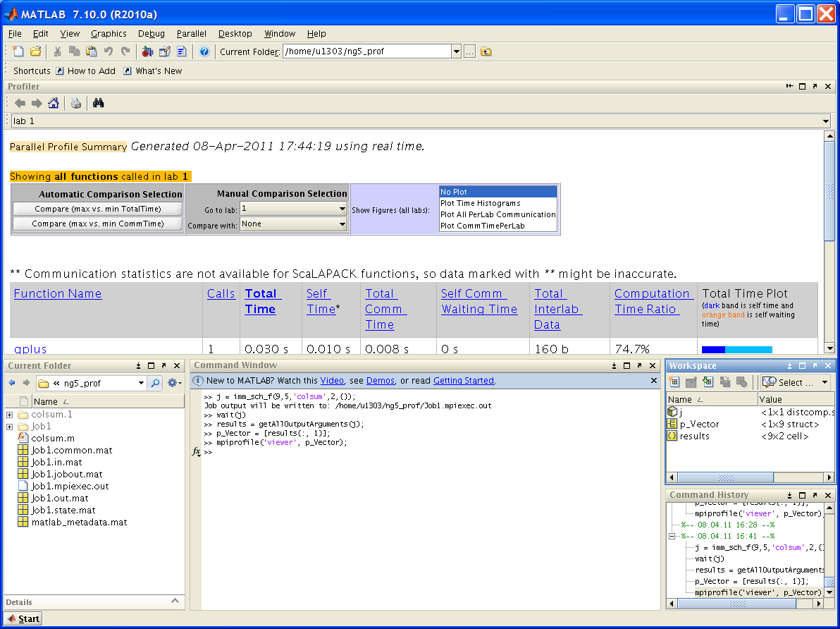Open the Select plot dropdown in Workspace
The image size is (840, 629).
pyautogui.click(x=824, y=382)
